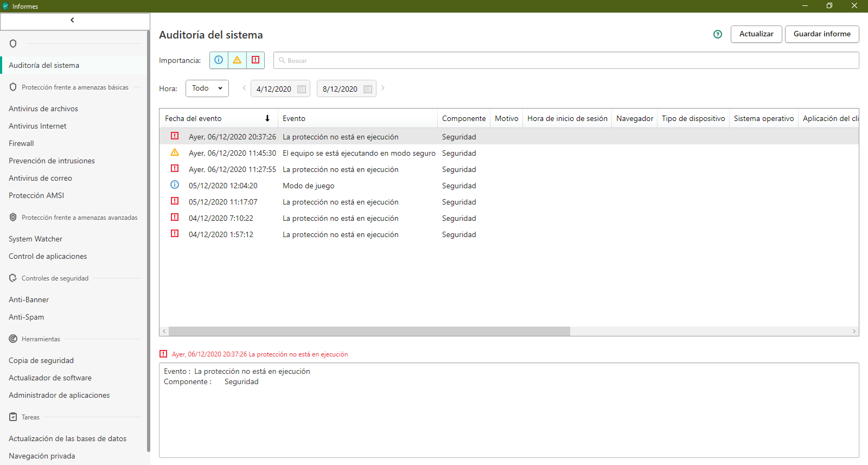Viewport: 868px width, 465px height.
Task: Toggle the warning importance filter
Action: (x=237, y=60)
